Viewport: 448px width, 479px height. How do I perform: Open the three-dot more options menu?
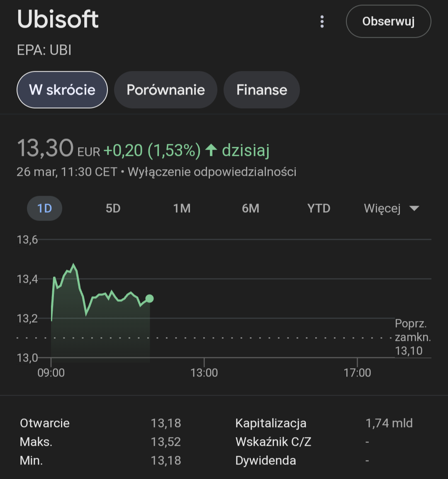322,22
